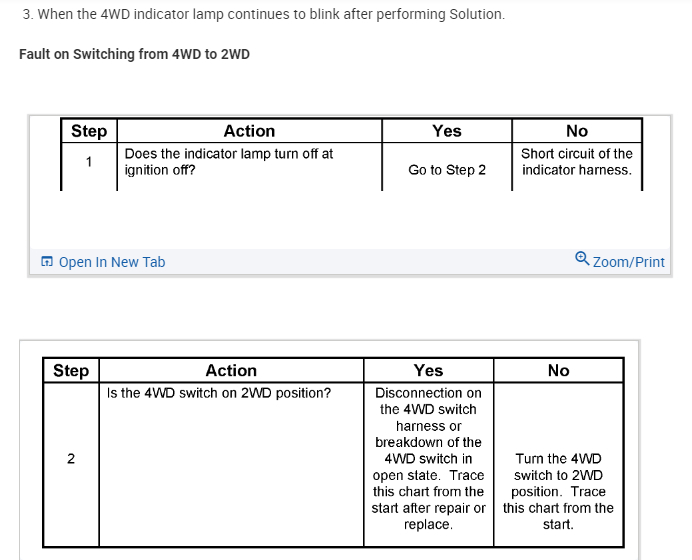The height and width of the screenshot is (560, 692).
Task: Click the Step header in the first chart
Action: point(89,131)
